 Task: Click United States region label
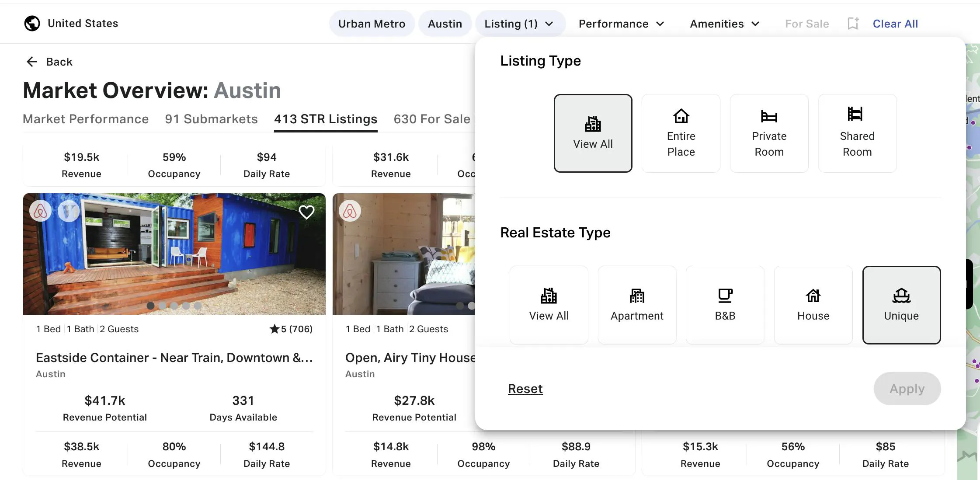(x=83, y=23)
